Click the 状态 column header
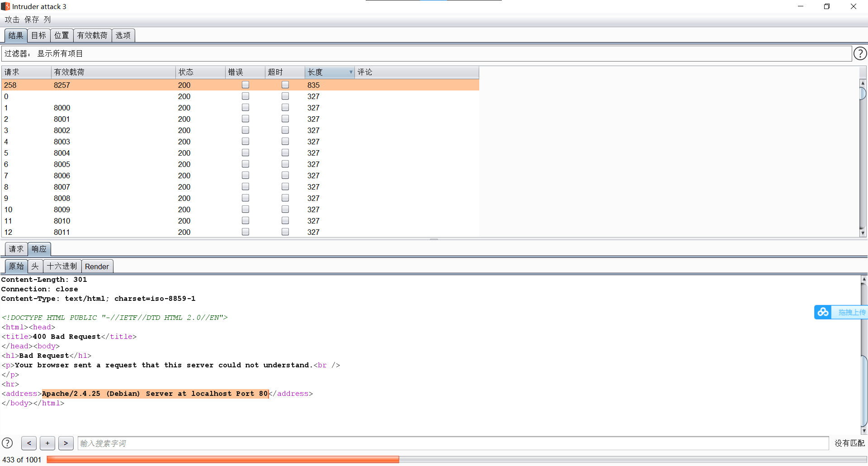This screenshot has height=466, width=868. (199, 72)
